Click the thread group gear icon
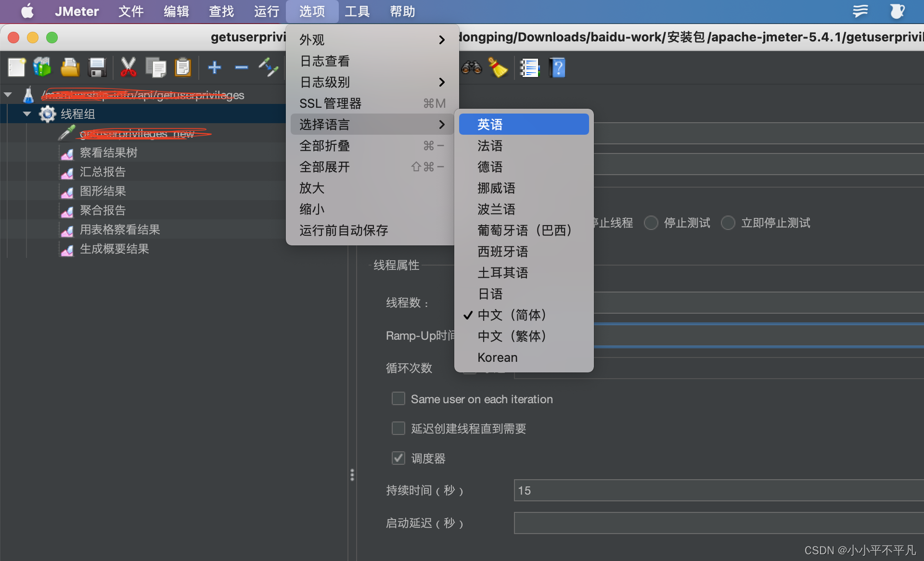924x561 pixels. click(47, 114)
